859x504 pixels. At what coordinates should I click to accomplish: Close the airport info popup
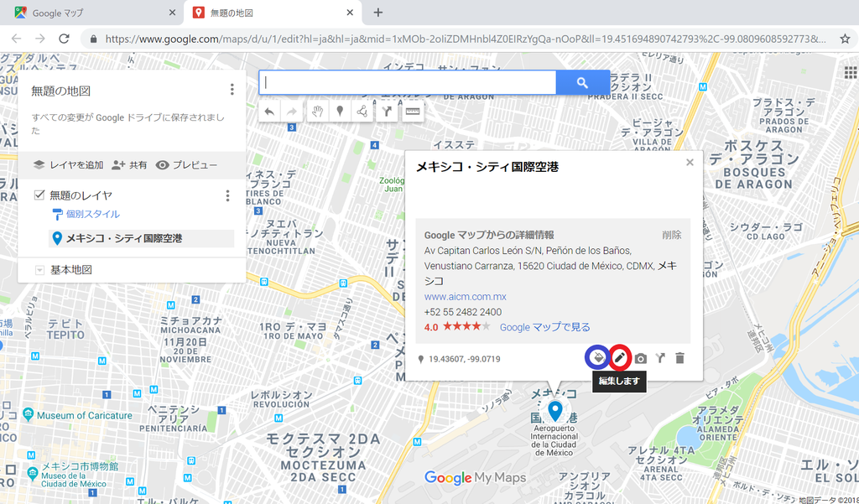(690, 162)
